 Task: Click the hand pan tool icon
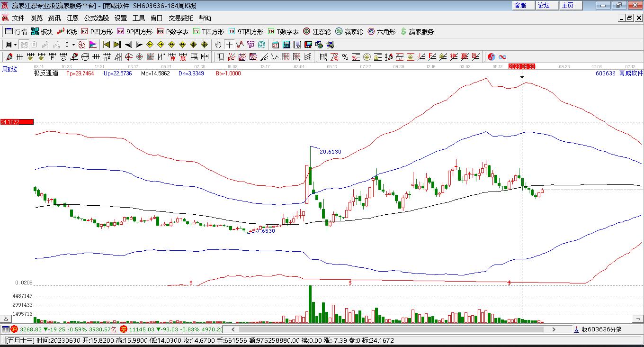tap(218, 45)
